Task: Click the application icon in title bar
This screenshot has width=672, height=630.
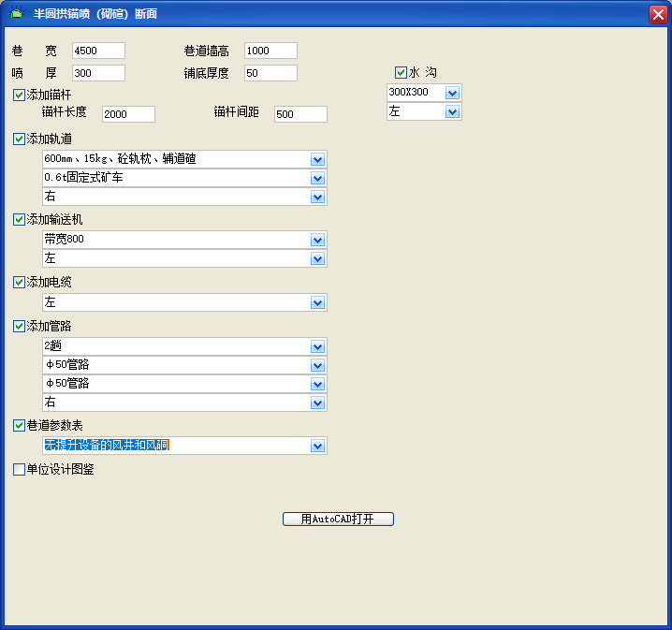Action: [x=16, y=13]
